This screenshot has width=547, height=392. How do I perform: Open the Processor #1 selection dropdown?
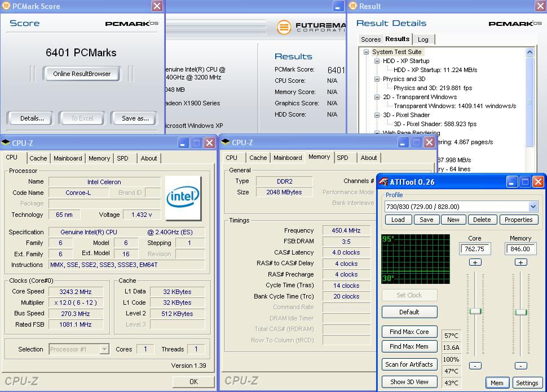(x=104, y=349)
